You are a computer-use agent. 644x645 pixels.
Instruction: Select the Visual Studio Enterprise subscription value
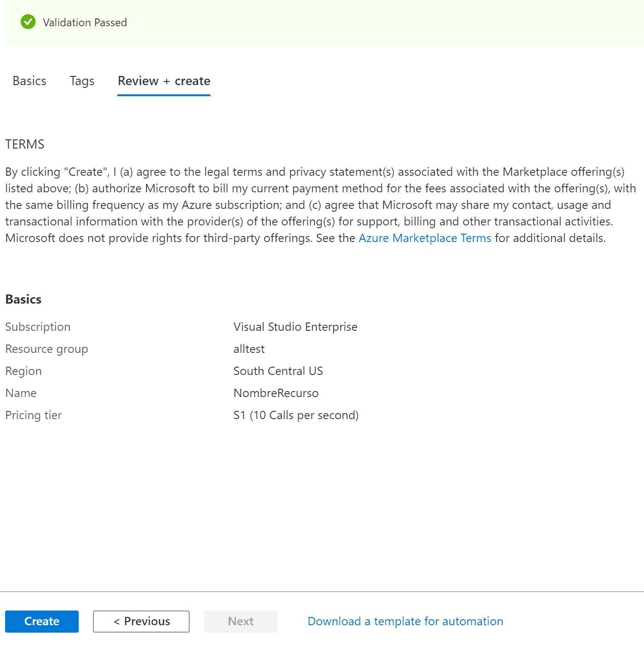point(295,327)
